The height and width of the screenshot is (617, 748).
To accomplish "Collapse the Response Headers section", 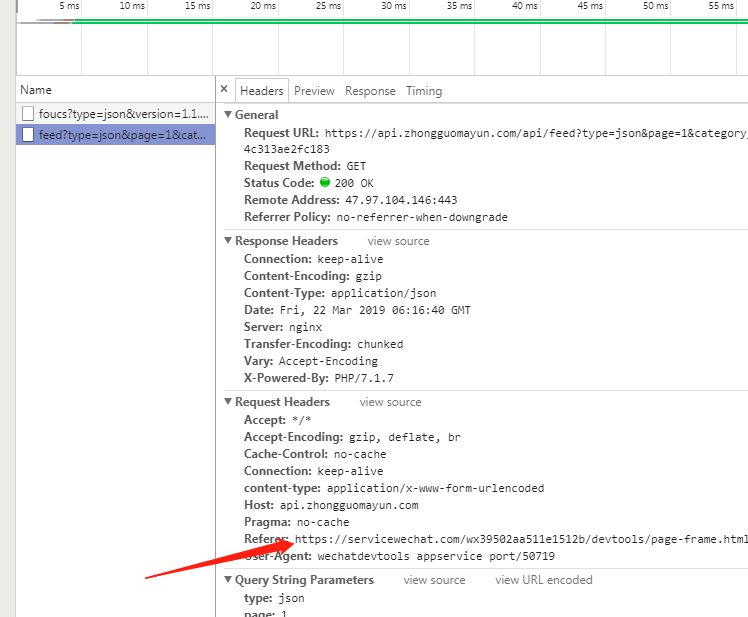I will pos(228,241).
